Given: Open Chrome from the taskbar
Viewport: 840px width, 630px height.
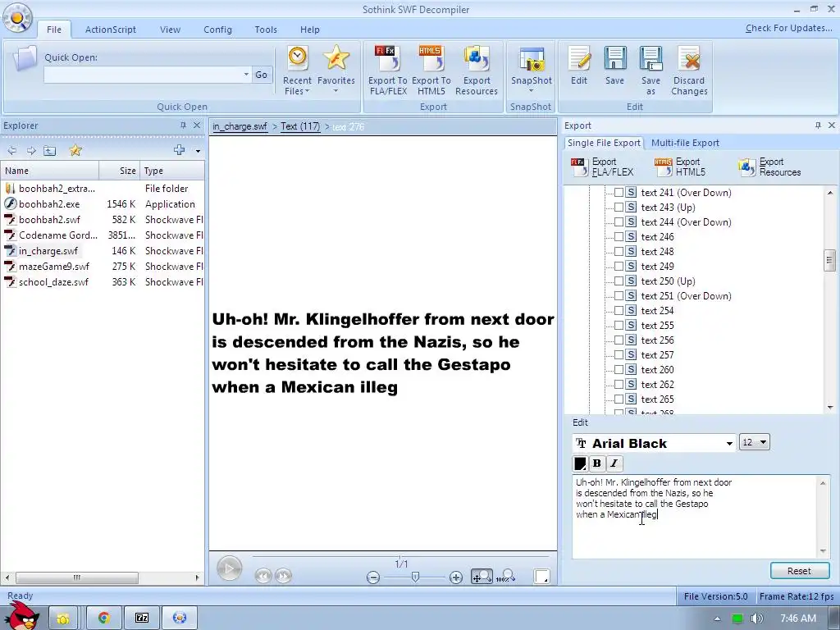Looking at the screenshot, I should point(104,618).
